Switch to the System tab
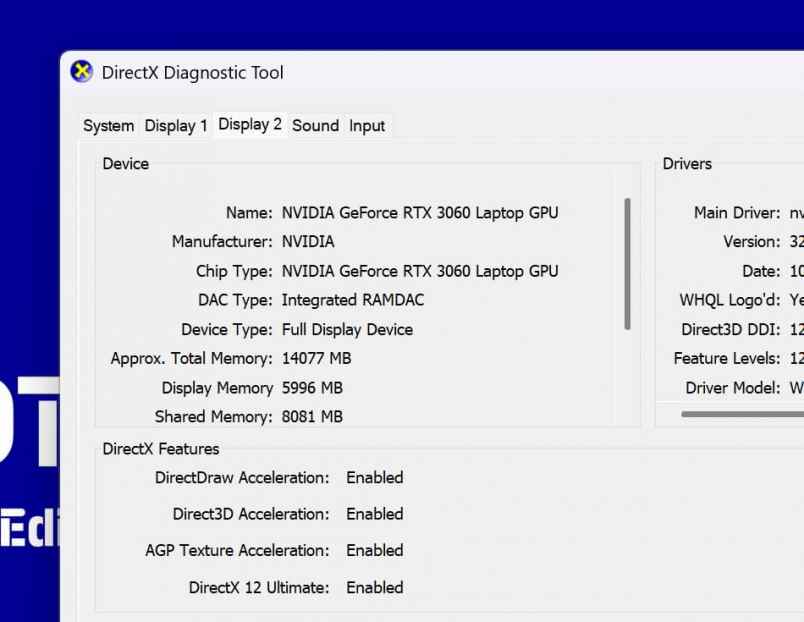This screenshot has height=622, width=804. [108, 126]
